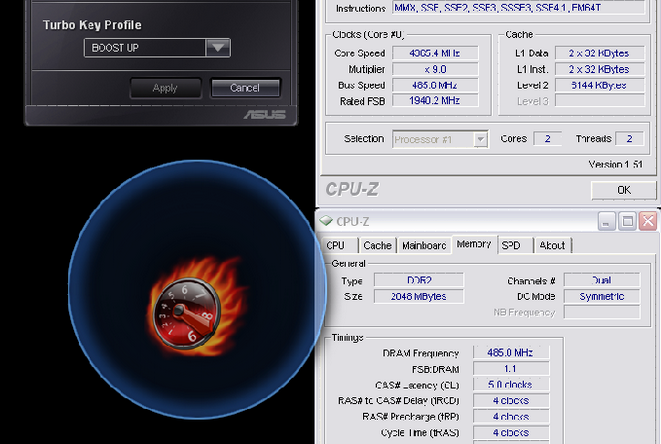Viewport: 661px width, 444px height.
Task: Open the Mainboard tab
Action: [x=424, y=245]
